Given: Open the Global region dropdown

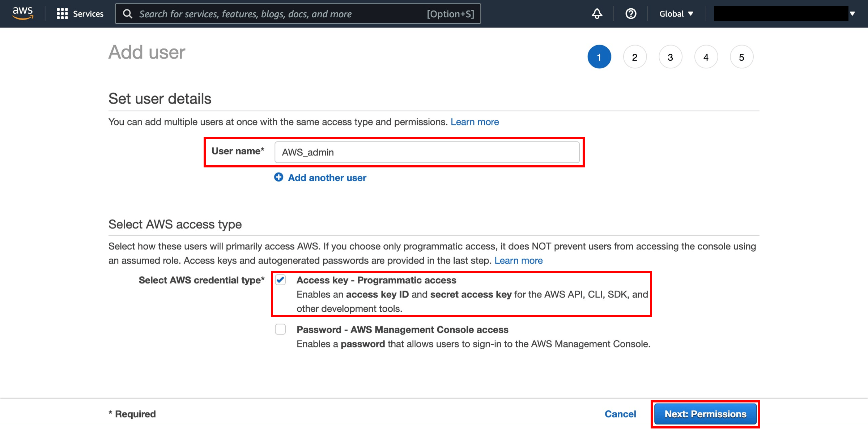Looking at the screenshot, I should pos(676,13).
